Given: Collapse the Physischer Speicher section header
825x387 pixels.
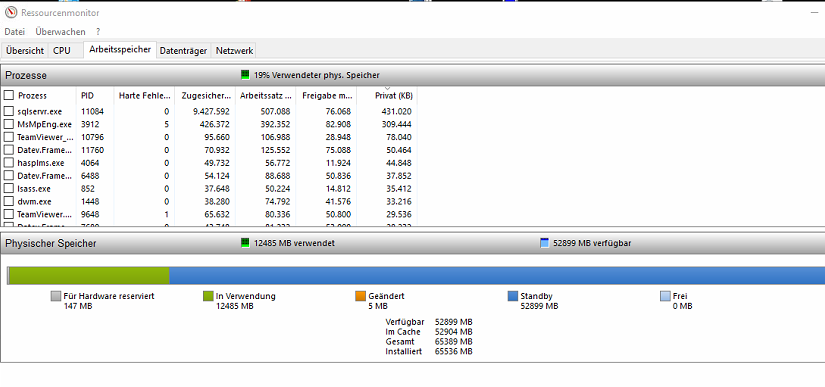Looking at the screenshot, I should pos(412,243).
